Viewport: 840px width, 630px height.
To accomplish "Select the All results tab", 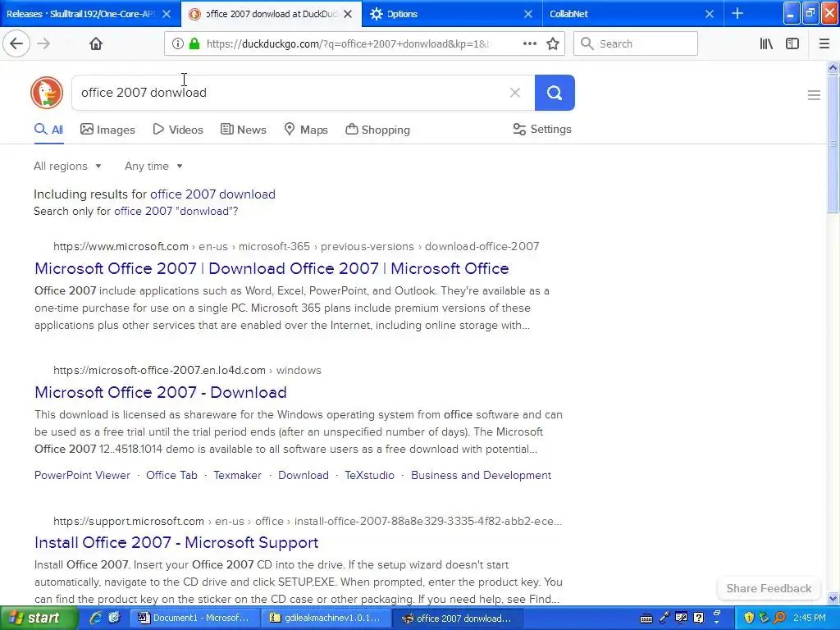I will tap(48, 130).
